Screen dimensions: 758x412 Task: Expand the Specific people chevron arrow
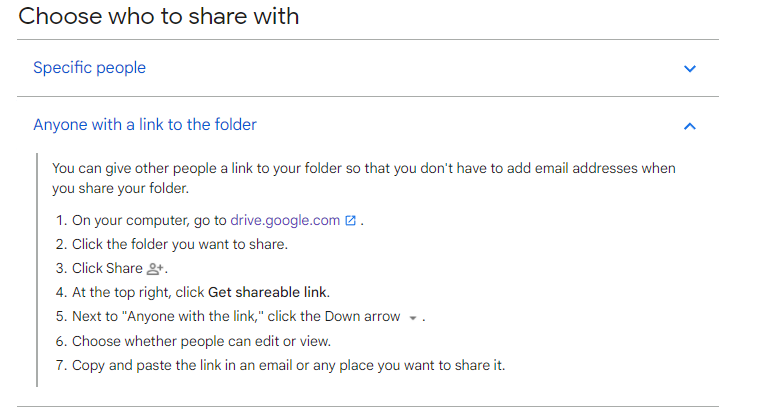coord(690,69)
